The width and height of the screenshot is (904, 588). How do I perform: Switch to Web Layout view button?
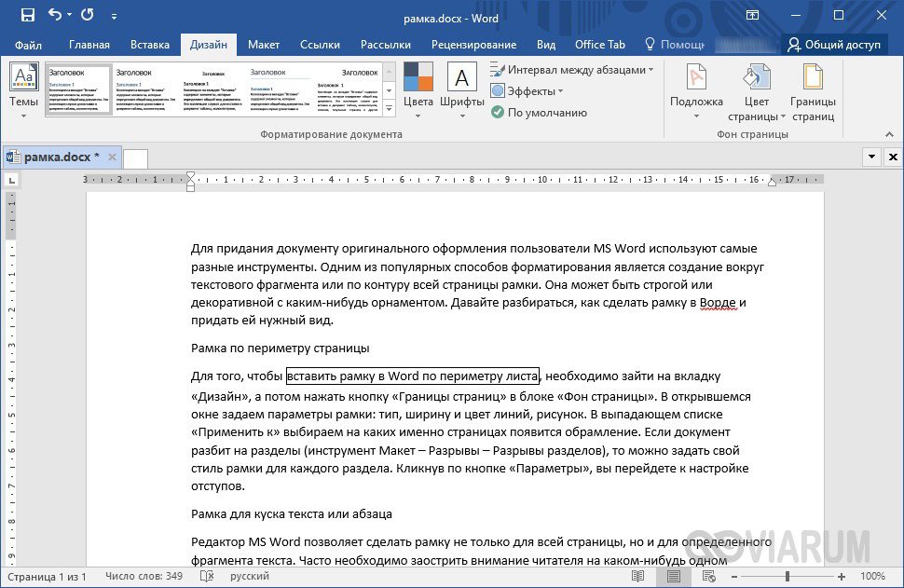pyautogui.click(x=708, y=576)
